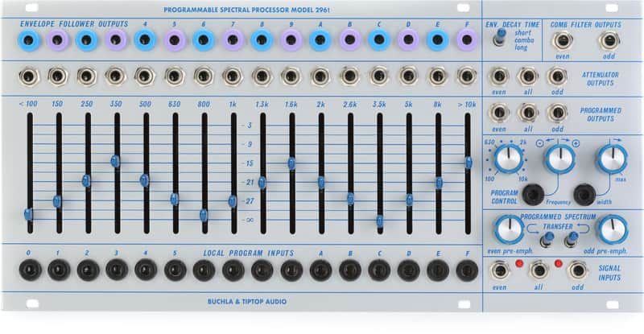Viewport: 644px width, 334px height.
Task: Click the comb filter odd output jack
Action: click(609, 41)
